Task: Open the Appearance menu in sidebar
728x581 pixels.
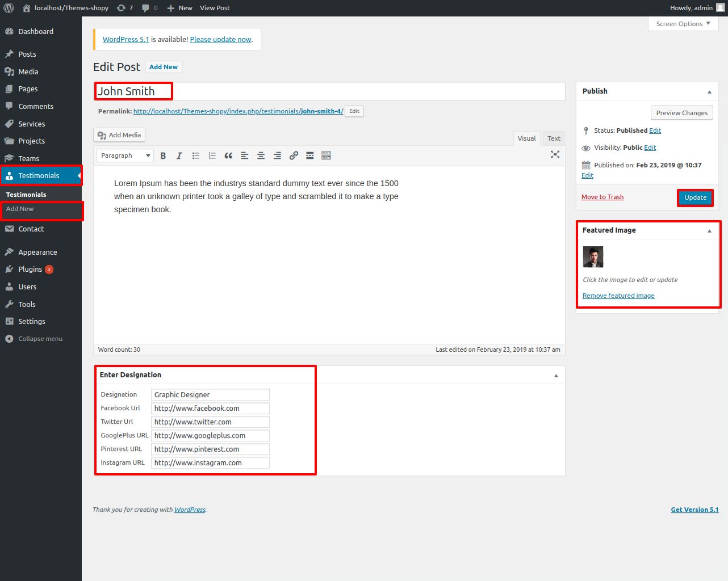Action: coord(37,252)
